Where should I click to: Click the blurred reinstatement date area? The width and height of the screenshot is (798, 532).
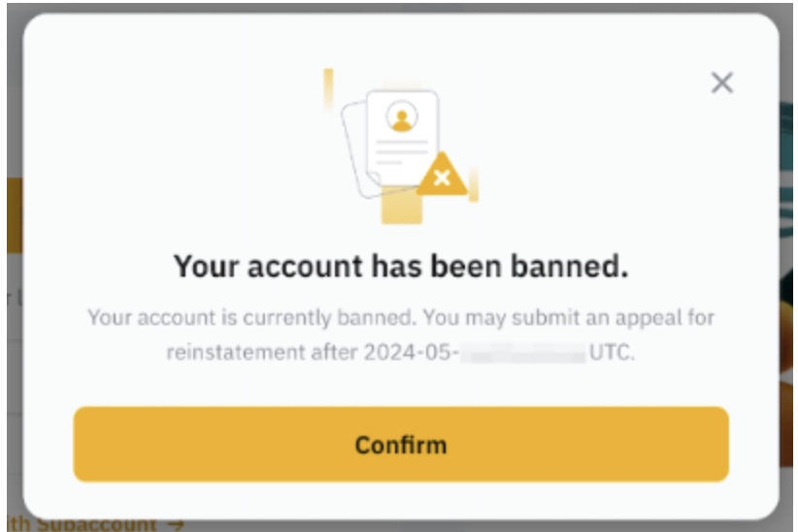[x=523, y=352]
